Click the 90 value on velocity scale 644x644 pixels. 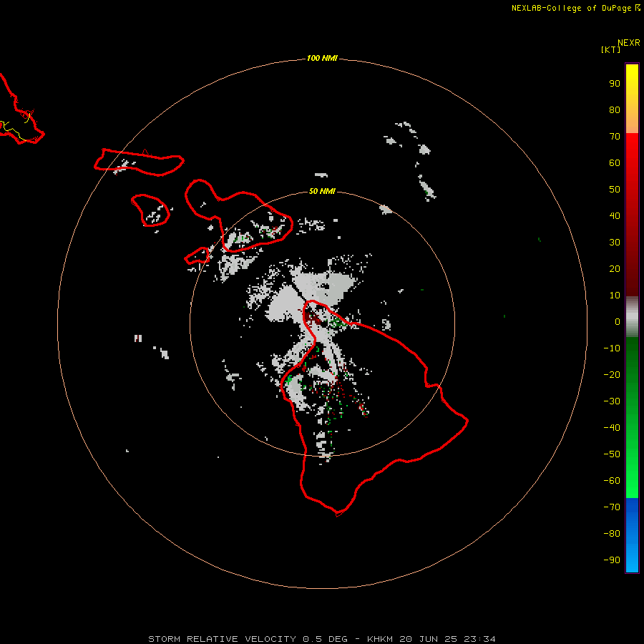(615, 84)
